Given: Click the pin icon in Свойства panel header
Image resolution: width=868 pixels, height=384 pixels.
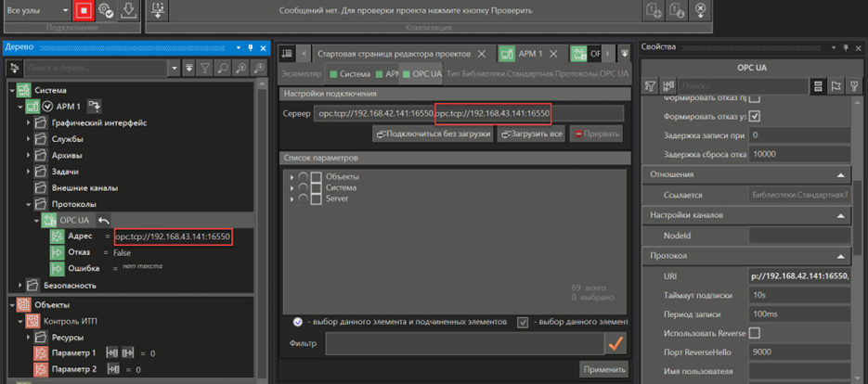Looking at the screenshot, I should tap(846, 47).
